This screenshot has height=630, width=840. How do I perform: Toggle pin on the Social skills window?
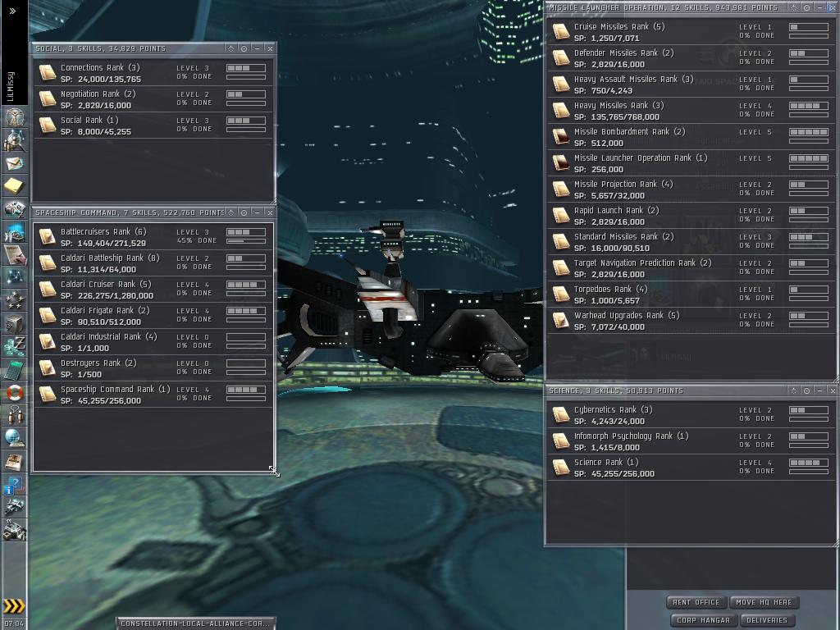(x=231, y=48)
